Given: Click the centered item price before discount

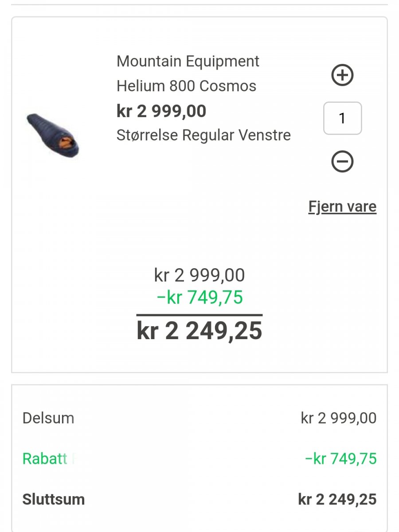Looking at the screenshot, I should (199, 275).
